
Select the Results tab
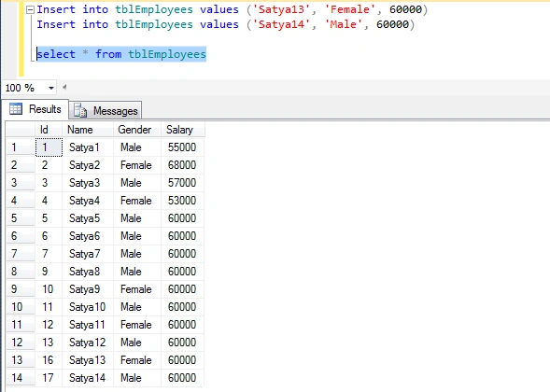point(35,109)
